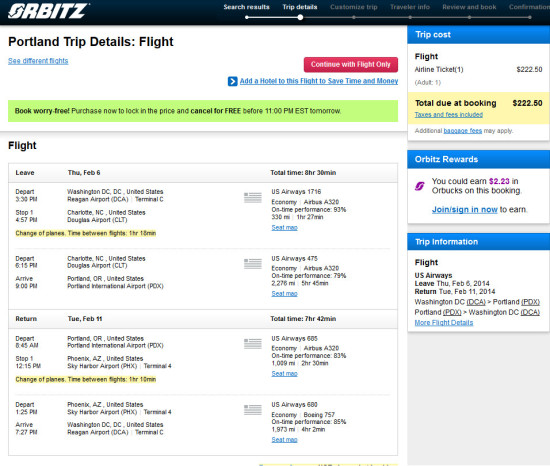The image size is (550, 466).
Task: Click Join/sign in now link
Action: (x=464, y=210)
